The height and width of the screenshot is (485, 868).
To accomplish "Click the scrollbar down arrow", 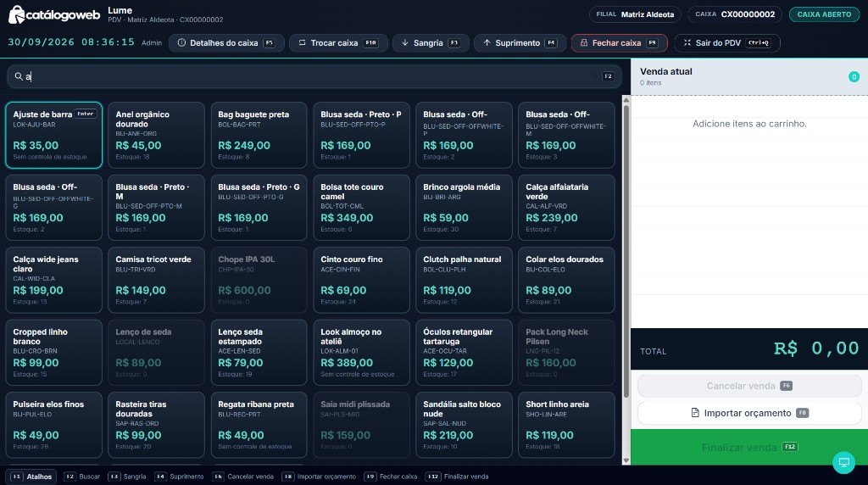I will pos(626,460).
